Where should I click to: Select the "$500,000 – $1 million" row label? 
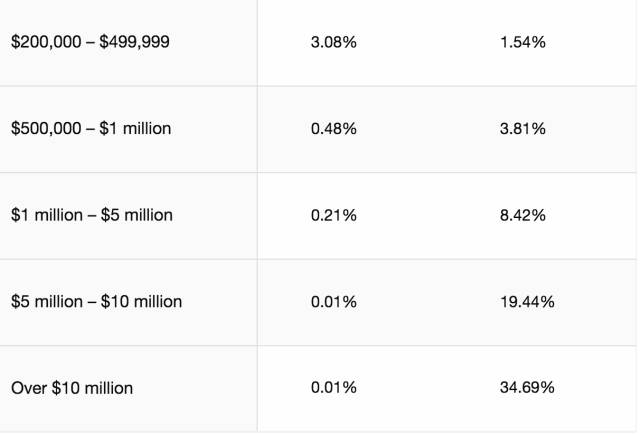[x=91, y=129]
